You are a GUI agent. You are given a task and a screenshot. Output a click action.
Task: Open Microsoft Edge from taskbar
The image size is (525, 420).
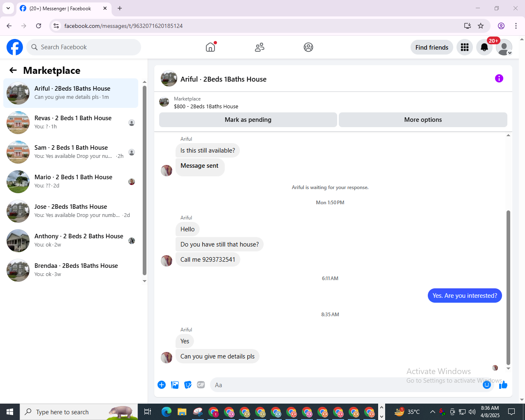click(166, 412)
